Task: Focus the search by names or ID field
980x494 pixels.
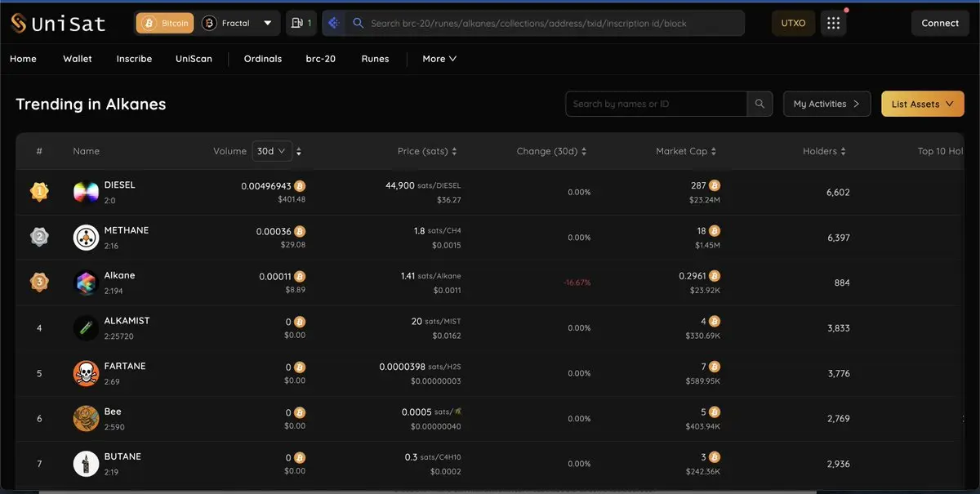Action: (657, 104)
